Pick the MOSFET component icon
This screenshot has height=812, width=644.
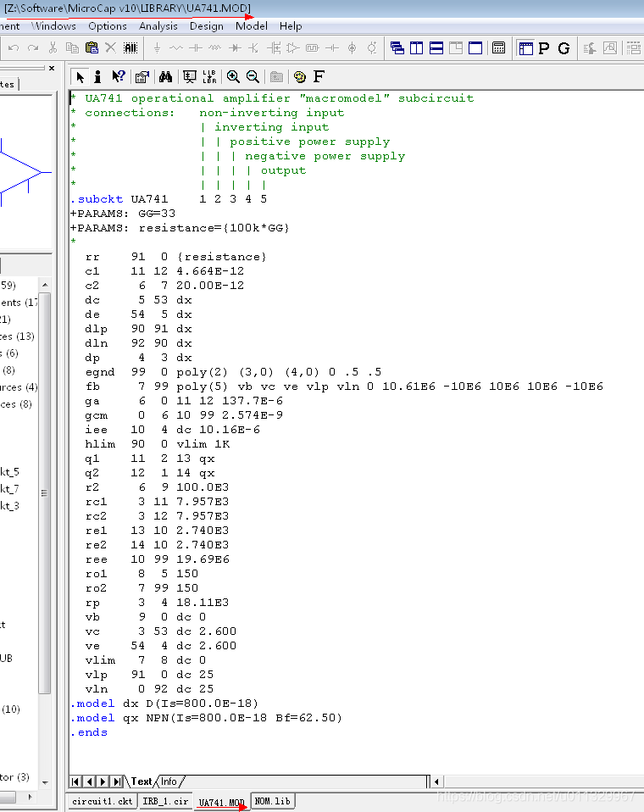point(274,48)
